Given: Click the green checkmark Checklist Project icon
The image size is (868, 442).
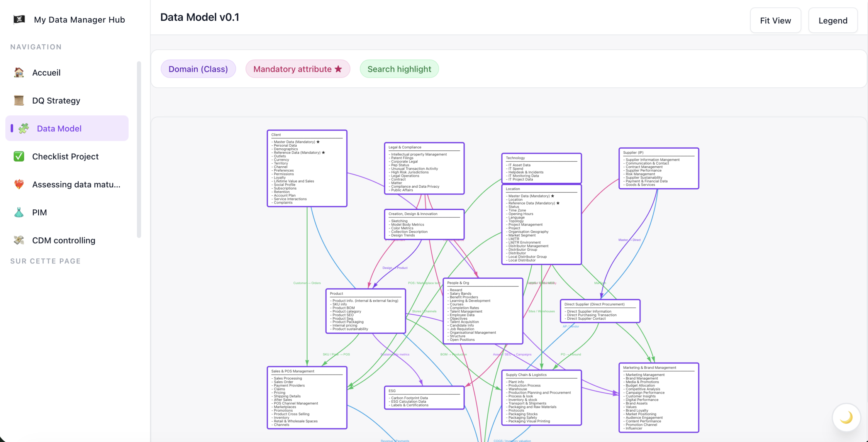Looking at the screenshot, I should tap(19, 156).
